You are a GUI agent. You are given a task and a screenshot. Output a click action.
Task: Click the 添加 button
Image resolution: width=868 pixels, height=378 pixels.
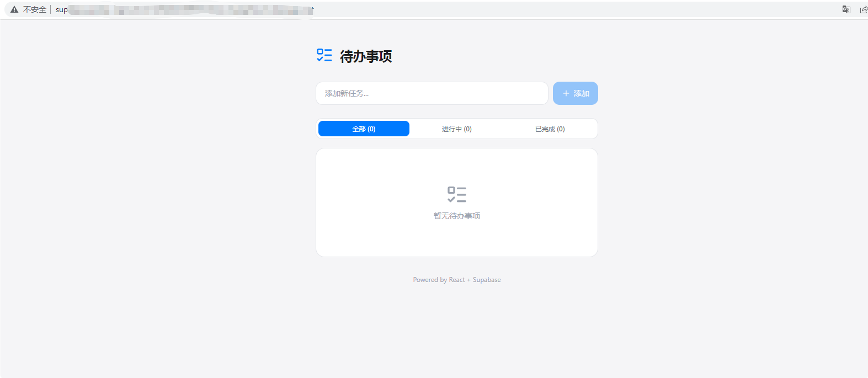(576, 93)
